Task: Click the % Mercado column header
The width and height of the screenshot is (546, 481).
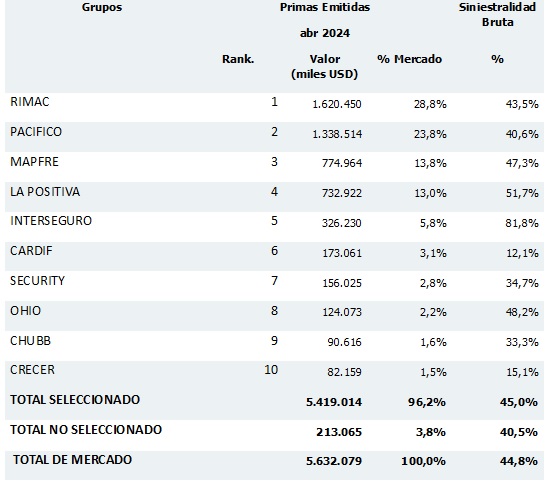Action: (x=409, y=59)
